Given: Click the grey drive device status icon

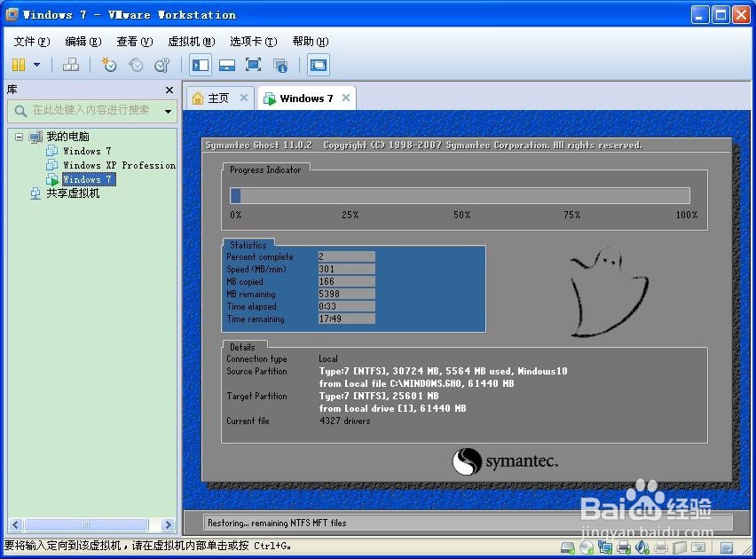Looking at the screenshot, I should click(680, 547).
